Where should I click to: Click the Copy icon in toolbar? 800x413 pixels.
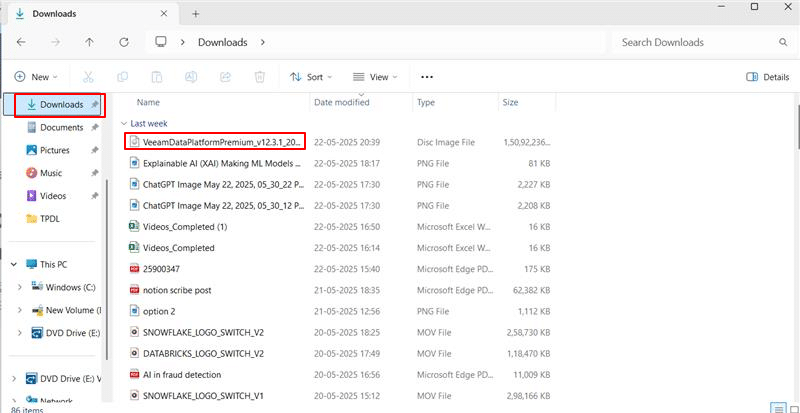click(x=122, y=77)
